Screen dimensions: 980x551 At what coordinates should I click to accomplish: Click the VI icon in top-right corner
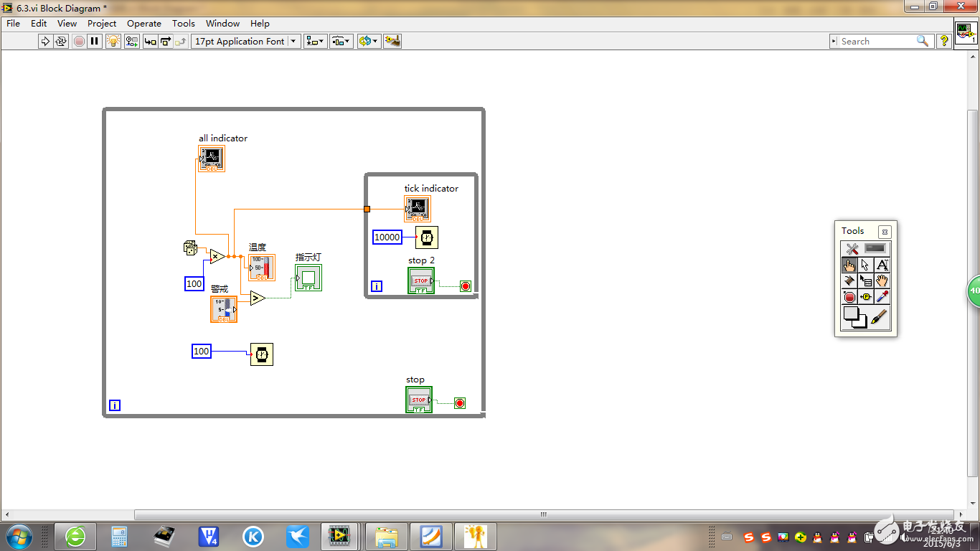[x=966, y=33]
